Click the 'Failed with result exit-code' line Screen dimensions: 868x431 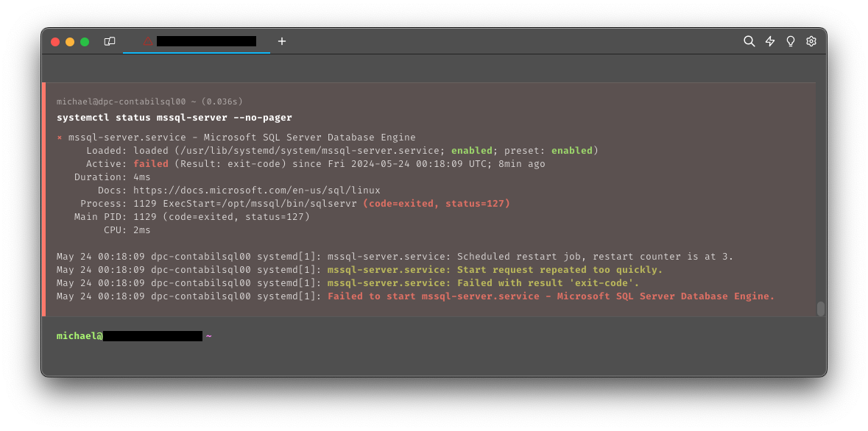click(x=347, y=283)
